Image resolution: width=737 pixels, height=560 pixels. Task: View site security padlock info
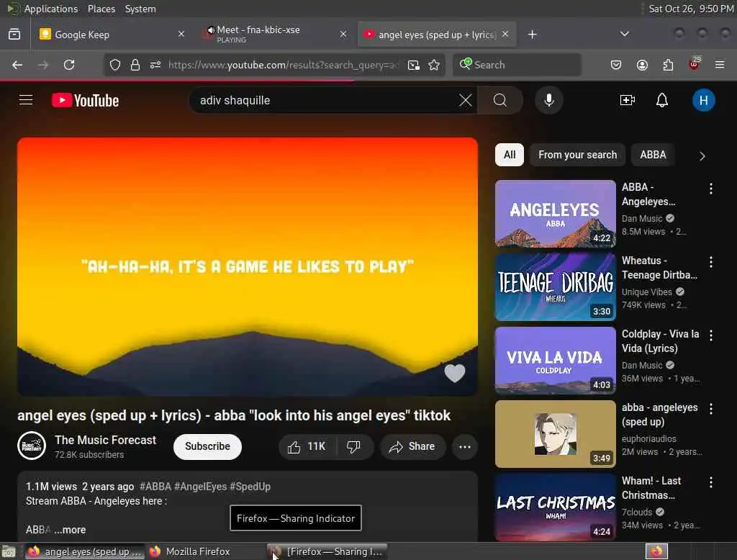(x=135, y=65)
